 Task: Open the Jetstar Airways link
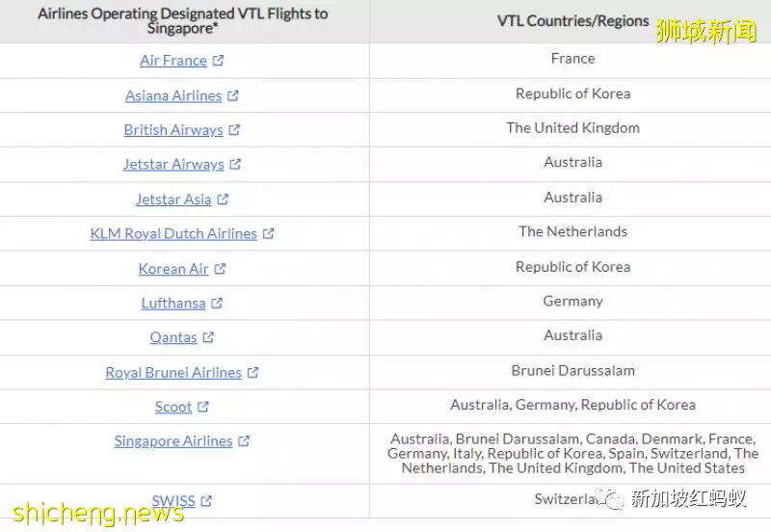[x=173, y=164]
